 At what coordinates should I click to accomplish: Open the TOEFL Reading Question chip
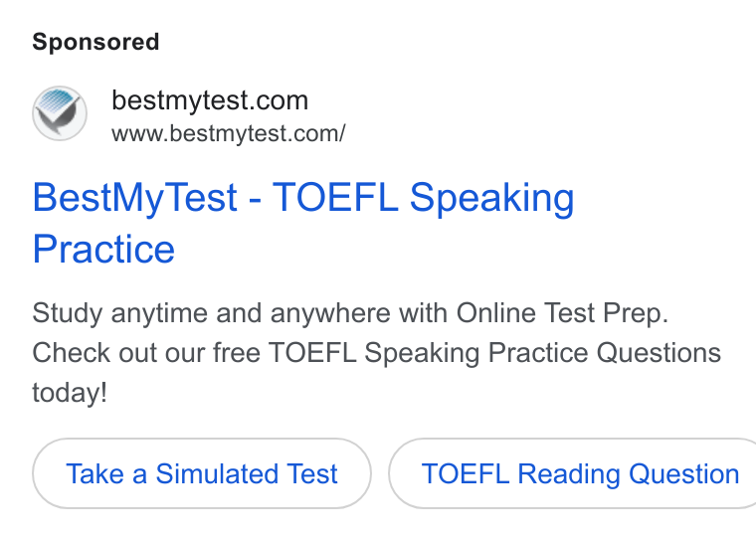point(572,473)
